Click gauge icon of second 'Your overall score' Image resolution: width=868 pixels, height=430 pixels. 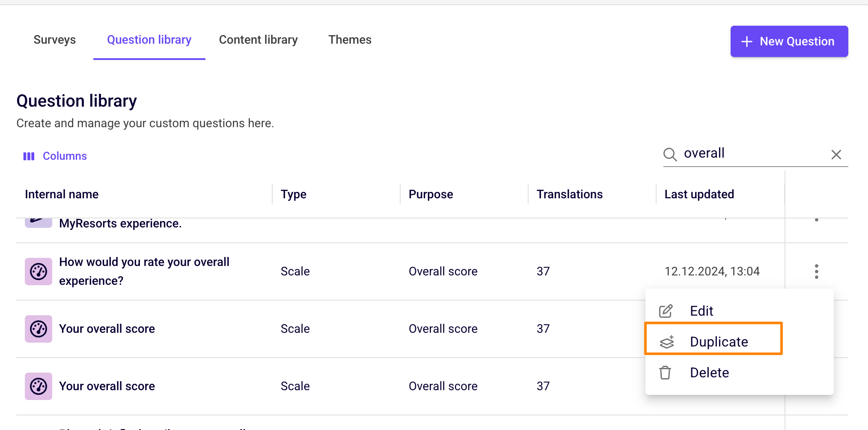click(x=39, y=386)
